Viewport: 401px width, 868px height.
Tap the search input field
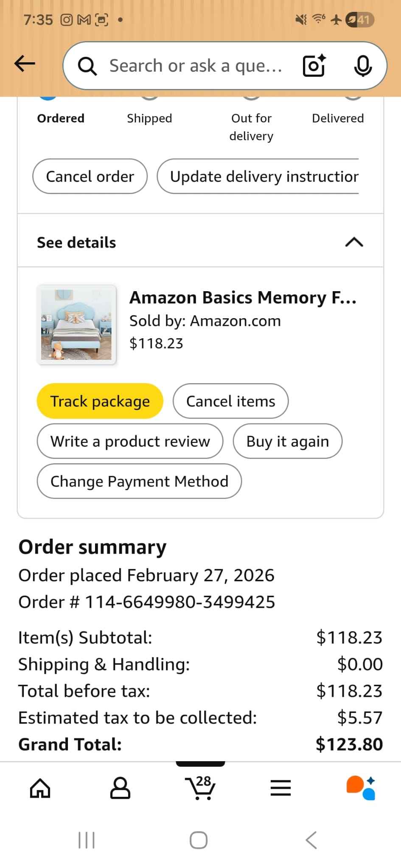(195, 66)
